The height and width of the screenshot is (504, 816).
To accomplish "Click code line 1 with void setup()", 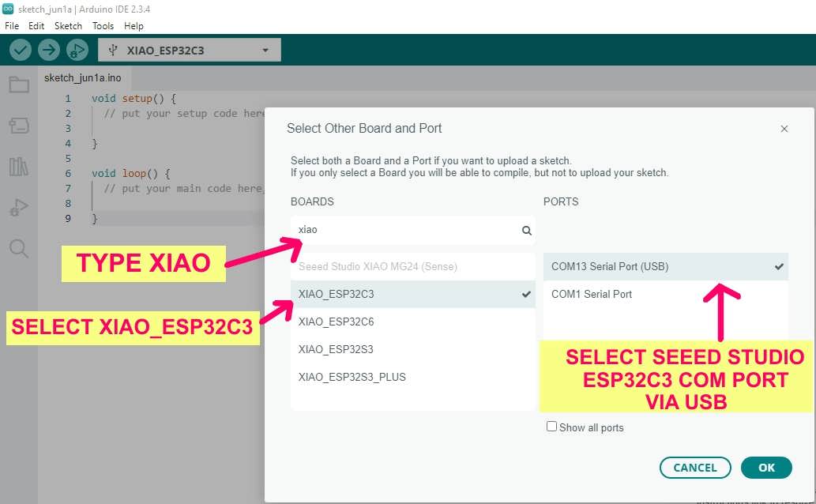I will point(133,99).
